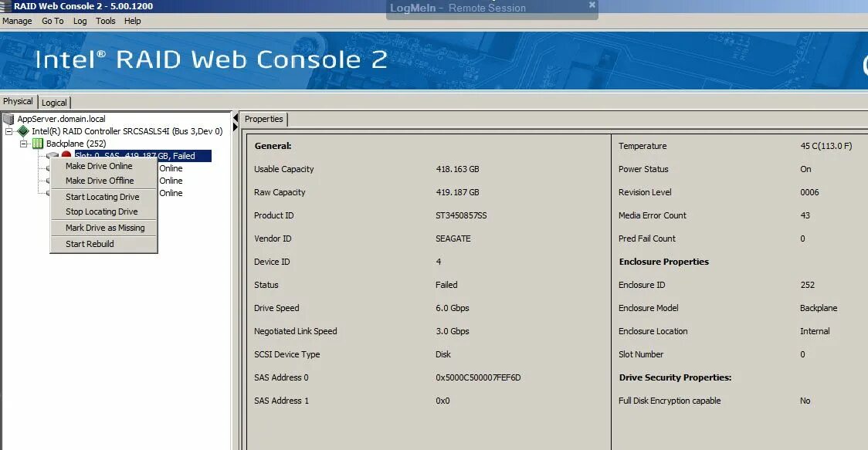Collapse the RAID Controller SRCSASLS4I node
The image size is (868, 450).
click(x=8, y=131)
